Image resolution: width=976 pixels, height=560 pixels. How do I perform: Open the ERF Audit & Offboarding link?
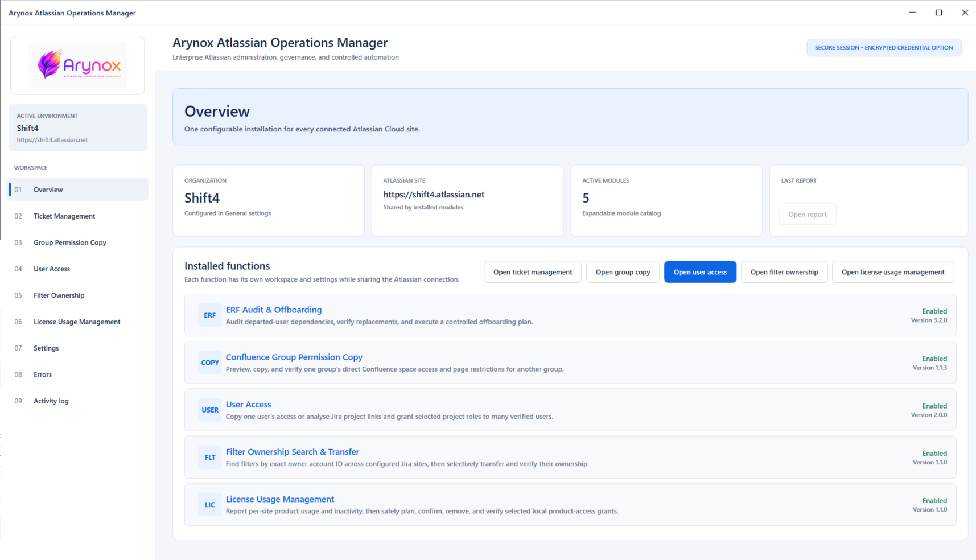coord(274,310)
